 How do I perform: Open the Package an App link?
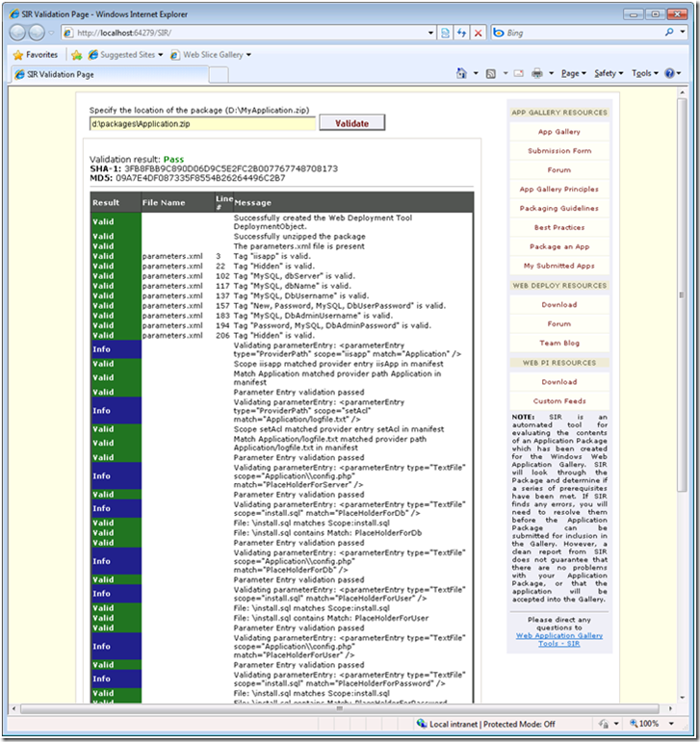tap(559, 246)
